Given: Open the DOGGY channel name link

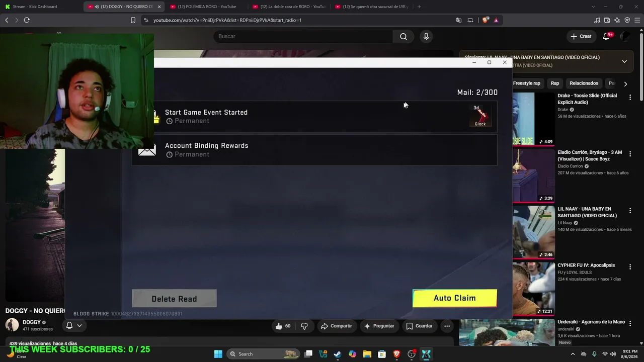Looking at the screenshot, I should [x=32, y=322].
